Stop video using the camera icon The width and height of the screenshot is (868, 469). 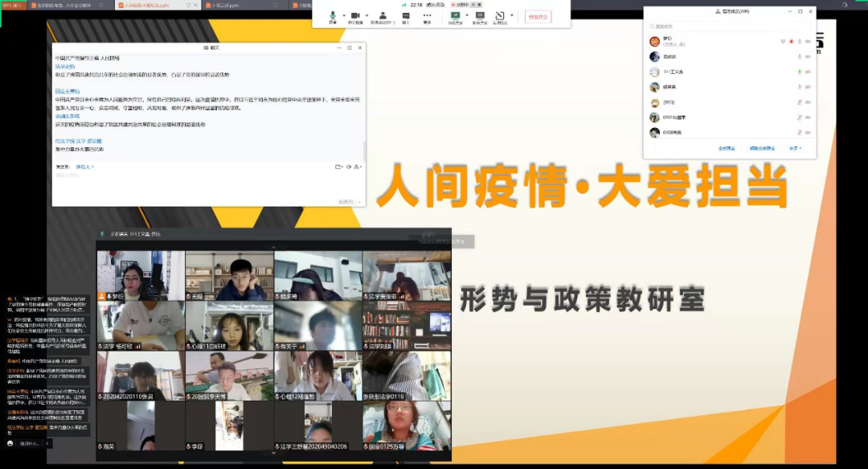click(355, 16)
